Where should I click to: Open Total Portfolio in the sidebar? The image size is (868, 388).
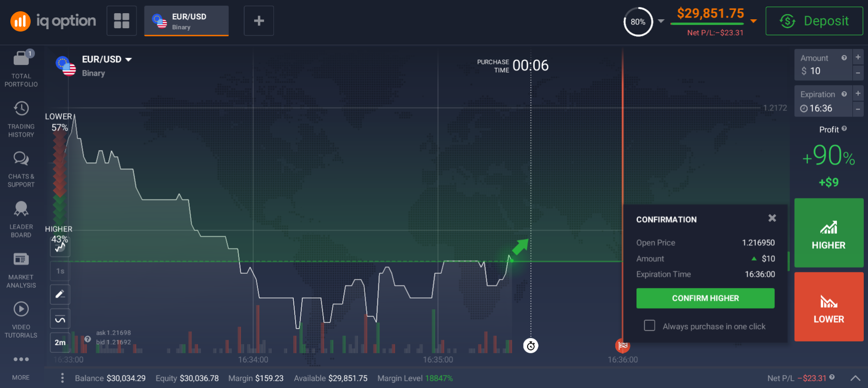(21, 69)
